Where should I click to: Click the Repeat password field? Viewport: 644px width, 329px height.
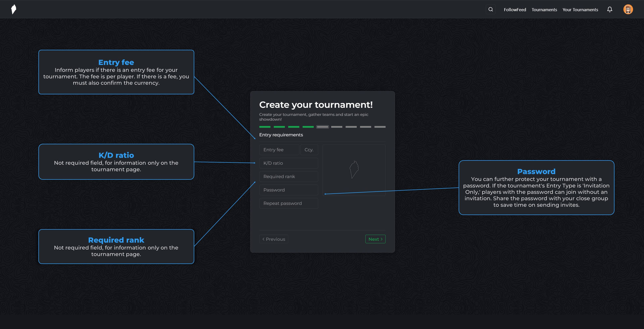point(289,203)
